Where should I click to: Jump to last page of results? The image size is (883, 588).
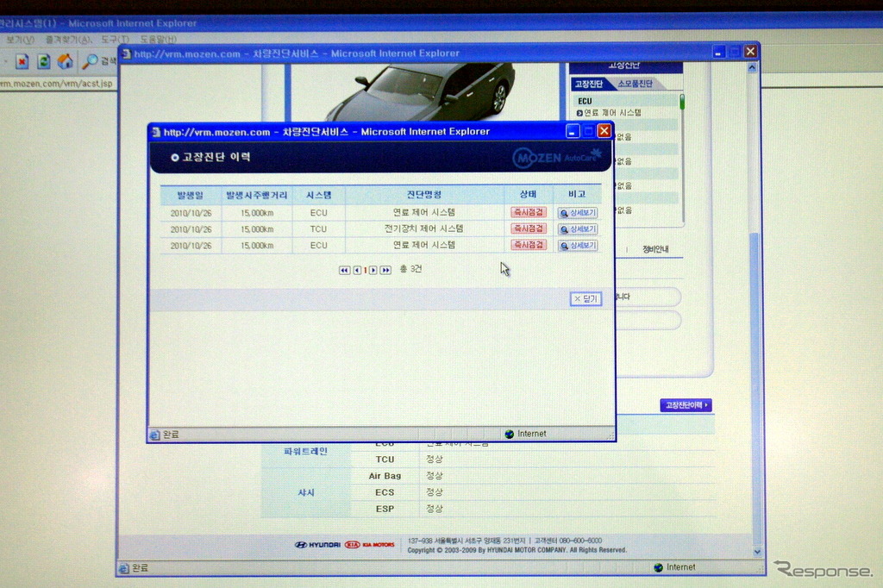tap(385, 270)
